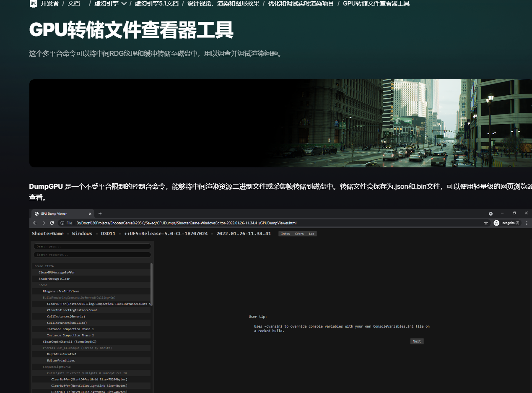Open the 虚幻引擎5.1文档 breadcrumb link
This screenshot has height=393, width=532.
click(x=156, y=3)
